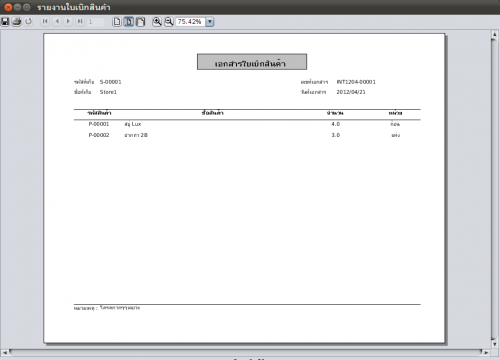Click the store code S-00001
Viewport: 500px width, 360px height.
(x=110, y=82)
